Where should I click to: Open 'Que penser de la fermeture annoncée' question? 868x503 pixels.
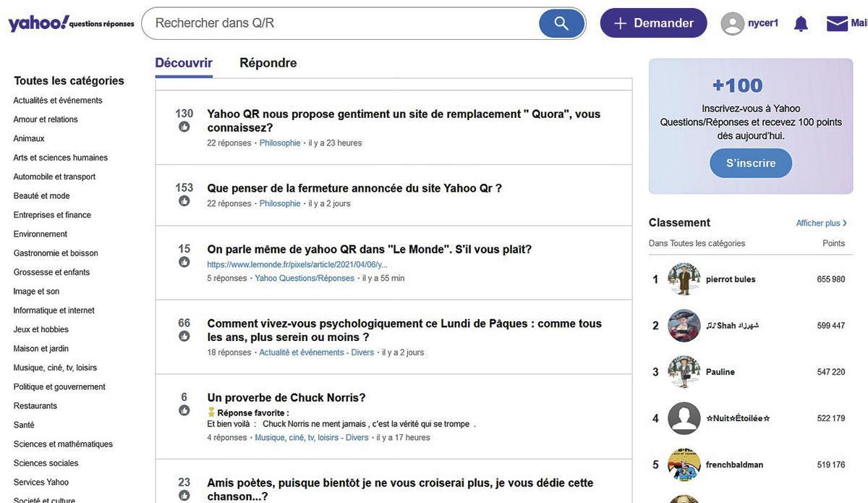tap(354, 188)
